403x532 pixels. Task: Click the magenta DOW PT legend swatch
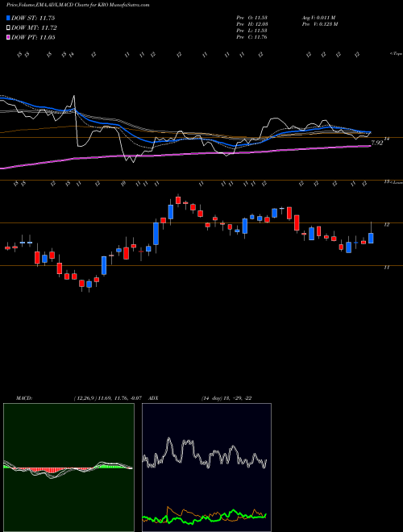[x=9, y=37]
